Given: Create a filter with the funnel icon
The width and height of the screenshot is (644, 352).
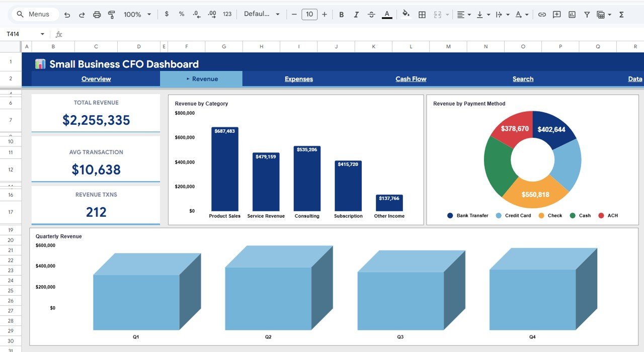Looking at the screenshot, I should click(x=587, y=14).
